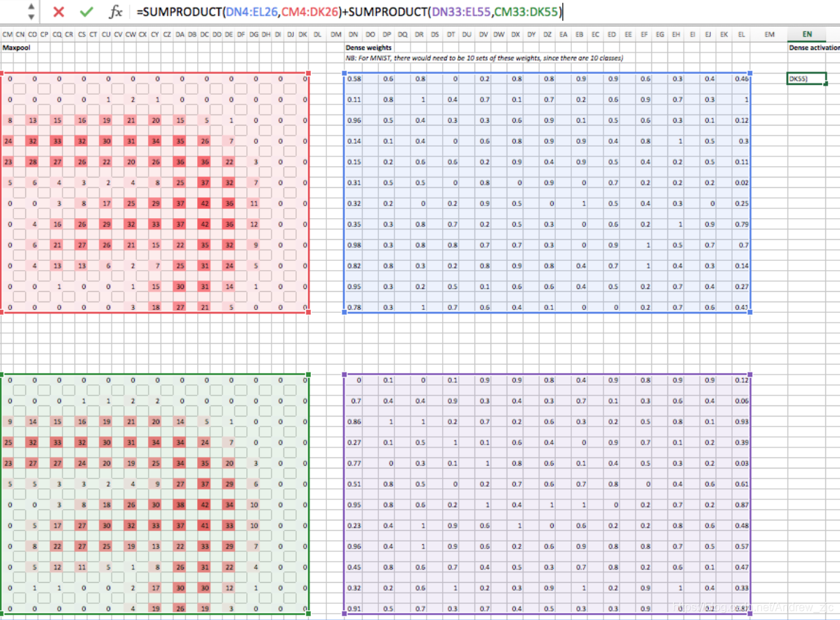Image resolution: width=840 pixels, height=620 pixels.
Task: Click the blue range cell 0.78
Action: coord(354,307)
